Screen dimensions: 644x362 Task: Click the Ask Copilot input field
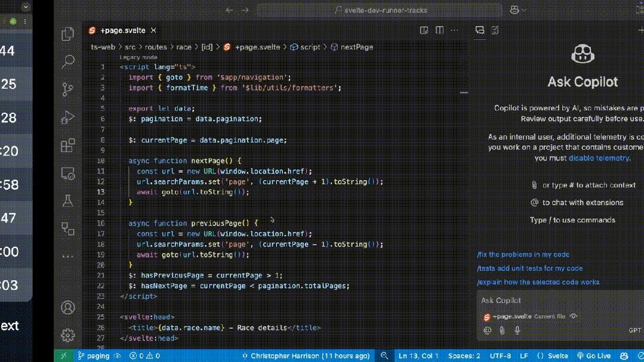[x=555, y=301]
